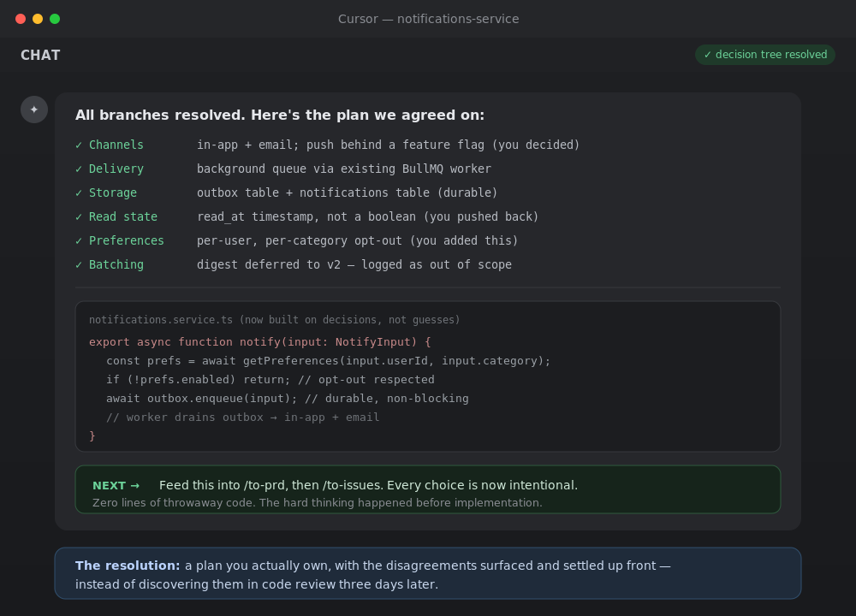
Task: Click the checkmark next to Storage
Action: pyautogui.click(x=79, y=193)
